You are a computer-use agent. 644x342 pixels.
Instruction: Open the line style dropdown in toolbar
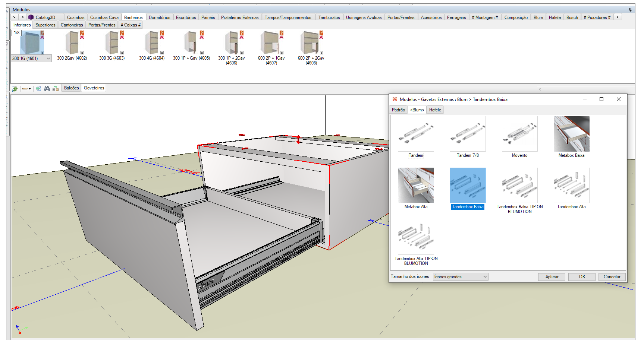pyautogui.click(x=26, y=89)
